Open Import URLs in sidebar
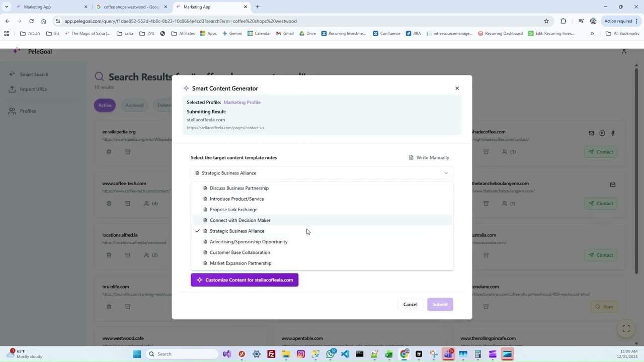The width and height of the screenshot is (644, 362). pos(28,89)
